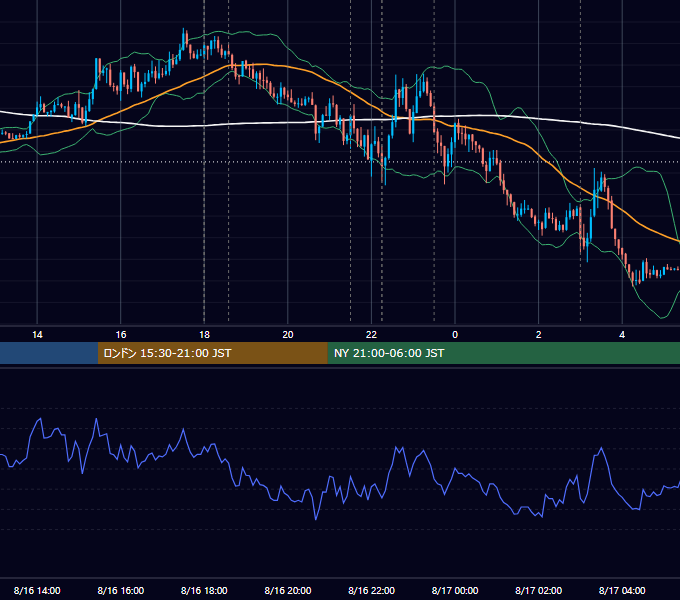
Task: Click the '8/16 14:00' date label
Action: [37, 590]
